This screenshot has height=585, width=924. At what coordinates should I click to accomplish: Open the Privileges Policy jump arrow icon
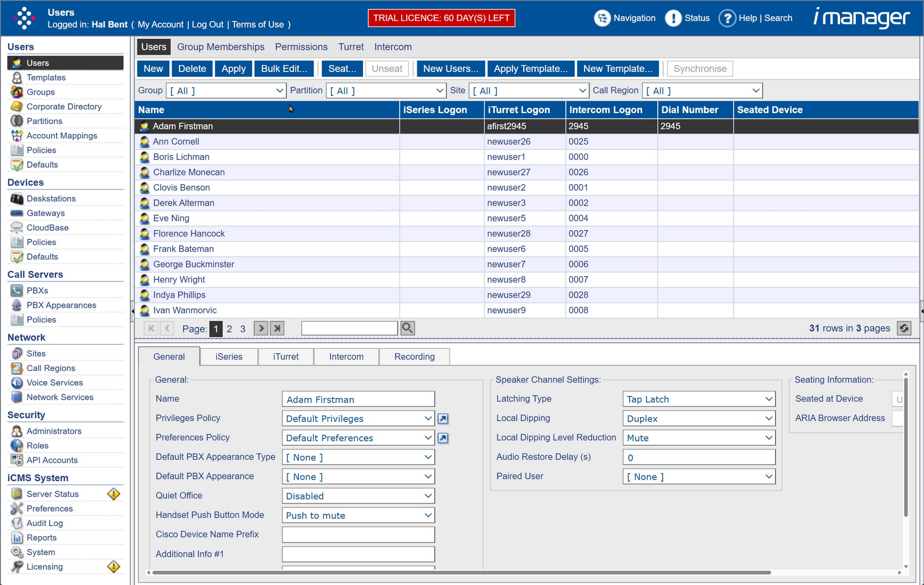coord(443,418)
